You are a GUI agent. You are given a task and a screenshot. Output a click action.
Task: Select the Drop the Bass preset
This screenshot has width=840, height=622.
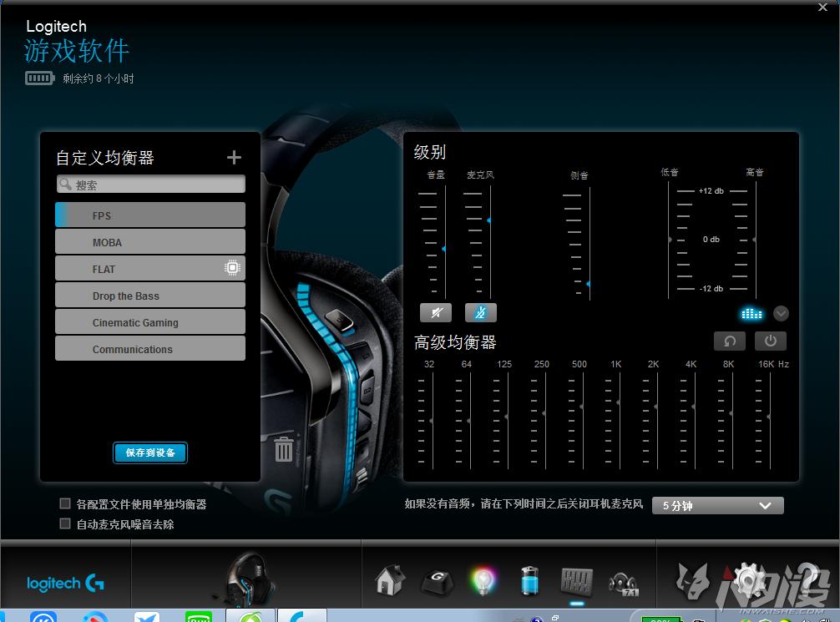click(149, 295)
